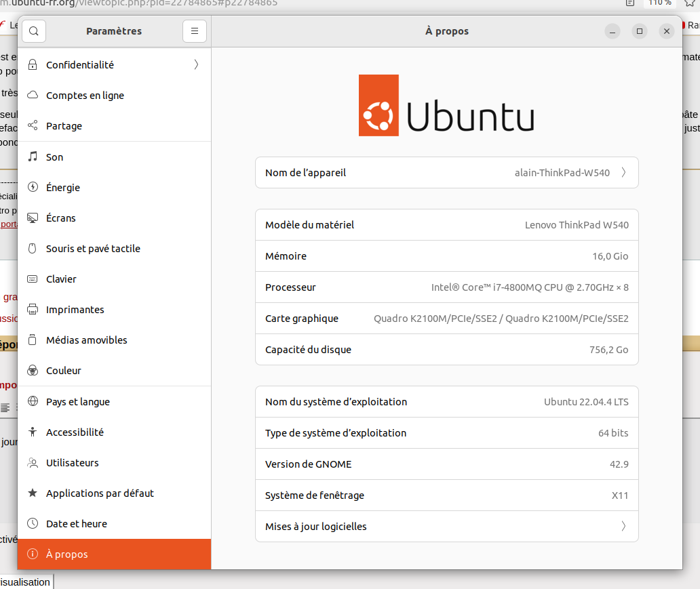Click the USB drive icon for Médias amovibles
This screenshot has width=700, height=589.
point(33,340)
